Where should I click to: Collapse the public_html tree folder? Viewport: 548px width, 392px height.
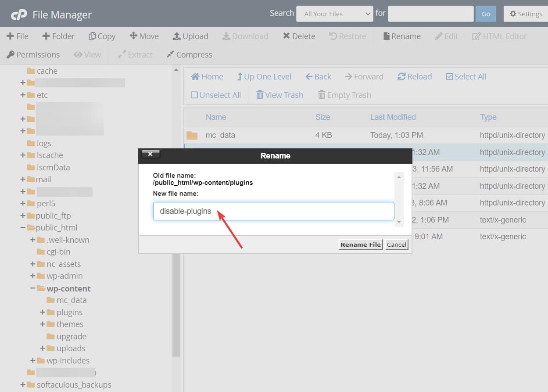pos(22,228)
